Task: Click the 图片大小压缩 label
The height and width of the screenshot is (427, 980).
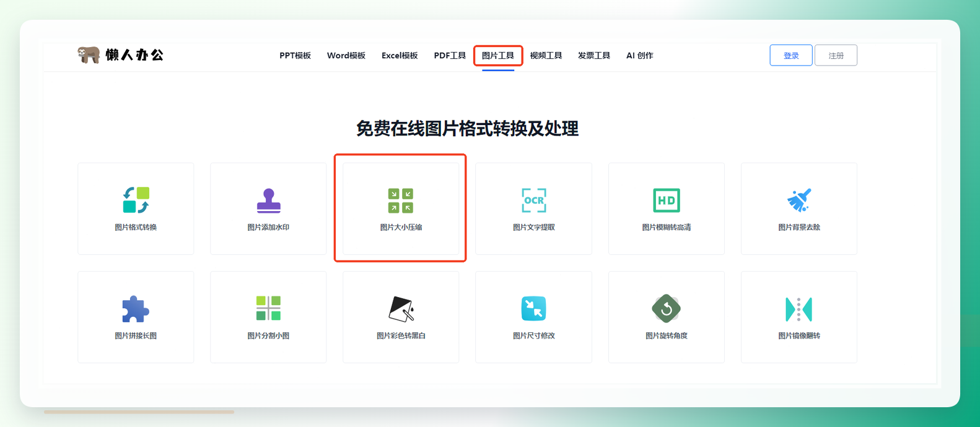Action: [x=401, y=227]
